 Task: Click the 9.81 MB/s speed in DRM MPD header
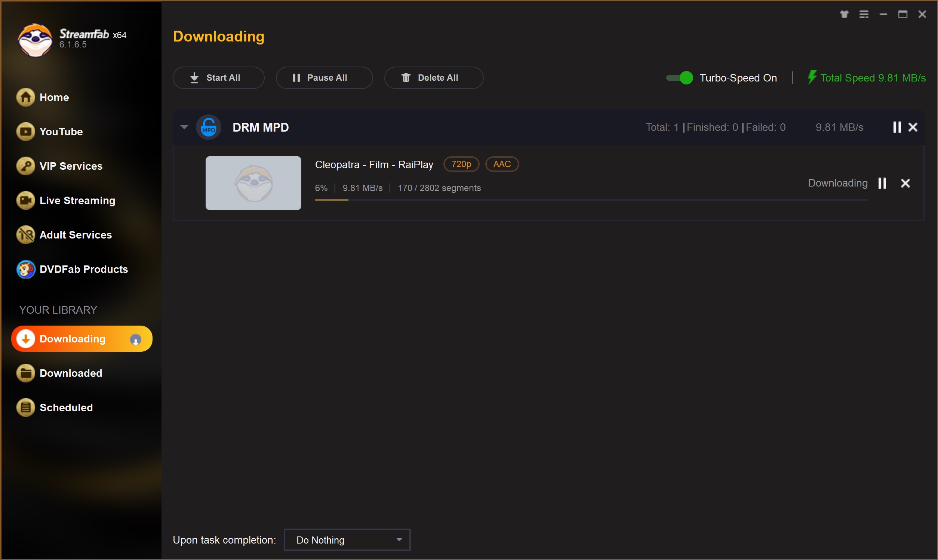839,127
